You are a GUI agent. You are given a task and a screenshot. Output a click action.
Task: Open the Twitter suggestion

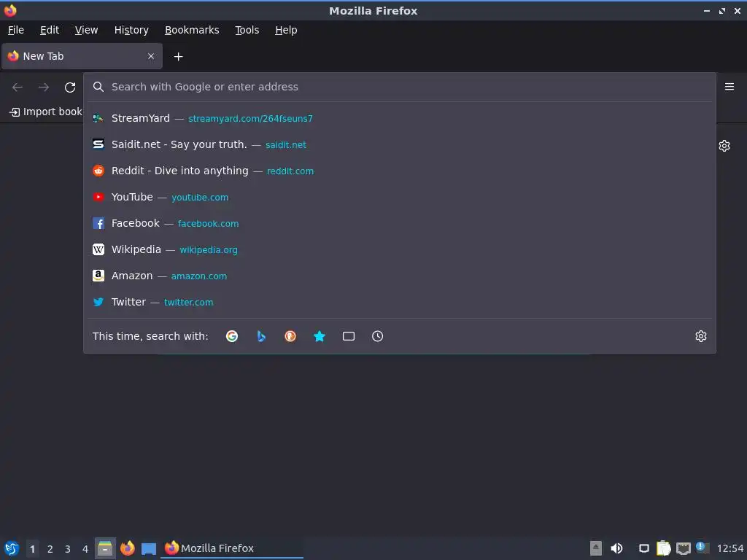click(x=399, y=301)
